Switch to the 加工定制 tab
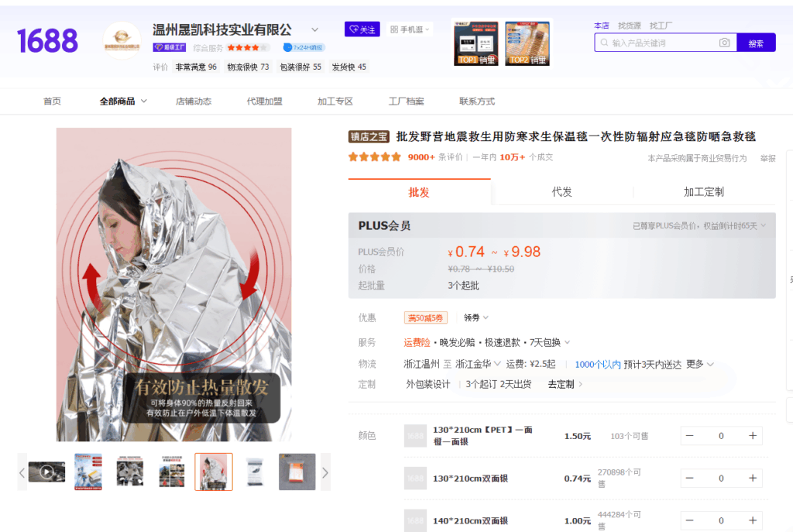Viewport: 793px width, 532px height. coord(703,192)
